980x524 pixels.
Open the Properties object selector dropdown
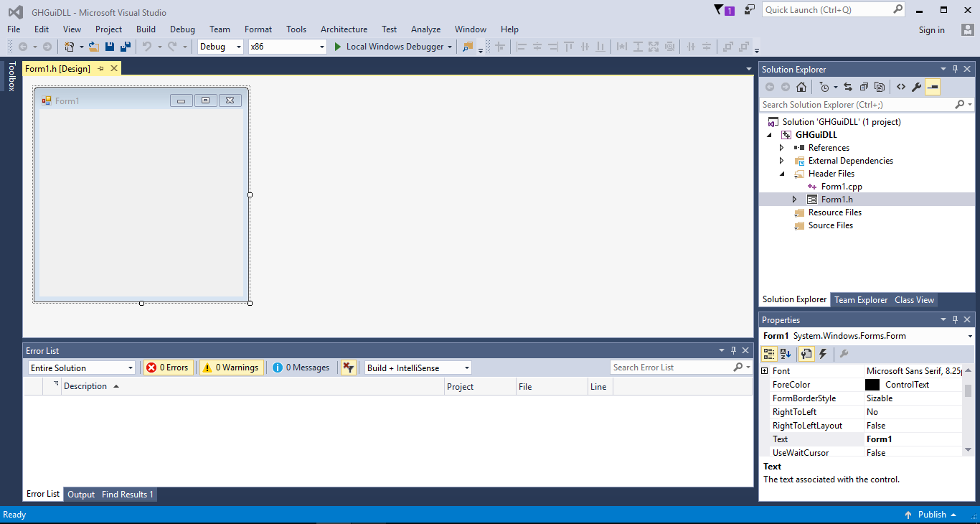[970, 336]
